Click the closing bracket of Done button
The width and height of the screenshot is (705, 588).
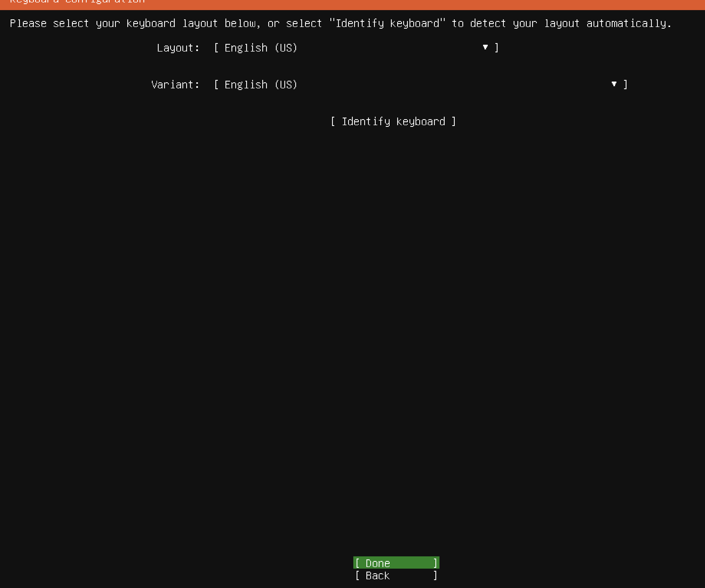(x=435, y=563)
